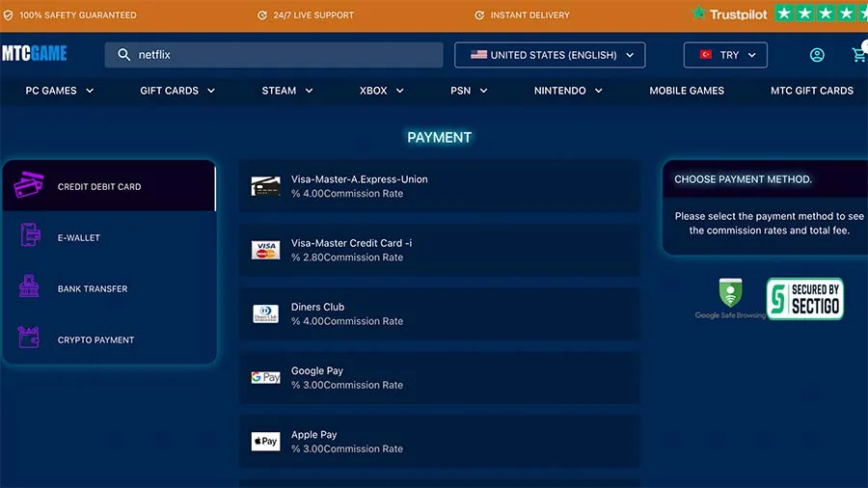This screenshot has width=868, height=488.
Task: Choose Apple Pay payment option
Action: pyautogui.click(x=440, y=441)
